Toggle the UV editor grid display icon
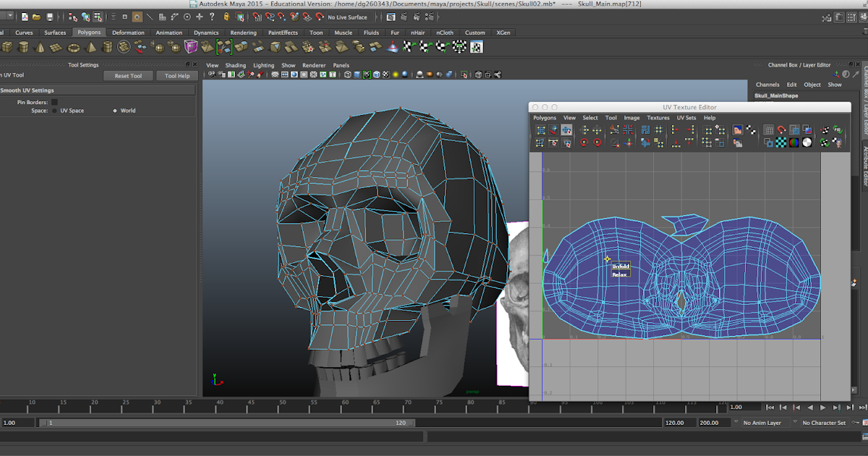 tap(769, 130)
